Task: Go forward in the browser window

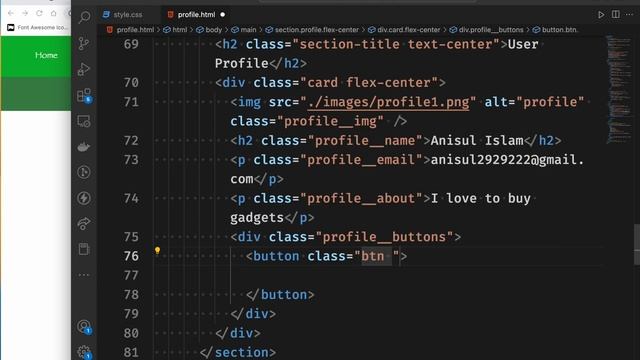Action: [25, 13]
